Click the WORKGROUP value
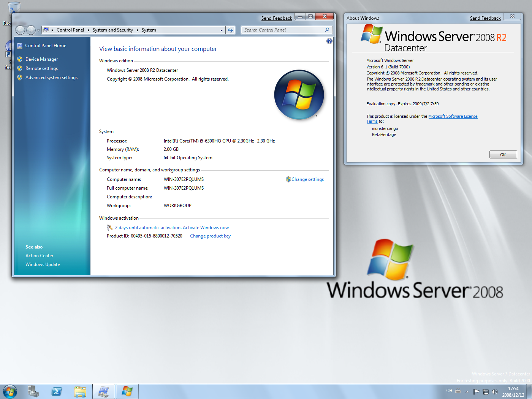 [x=177, y=206]
